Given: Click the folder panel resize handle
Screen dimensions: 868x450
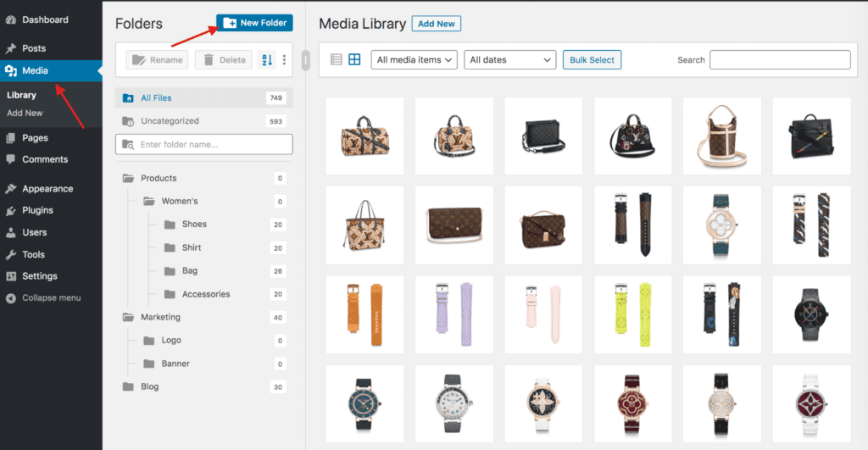Looking at the screenshot, I should click(305, 60).
